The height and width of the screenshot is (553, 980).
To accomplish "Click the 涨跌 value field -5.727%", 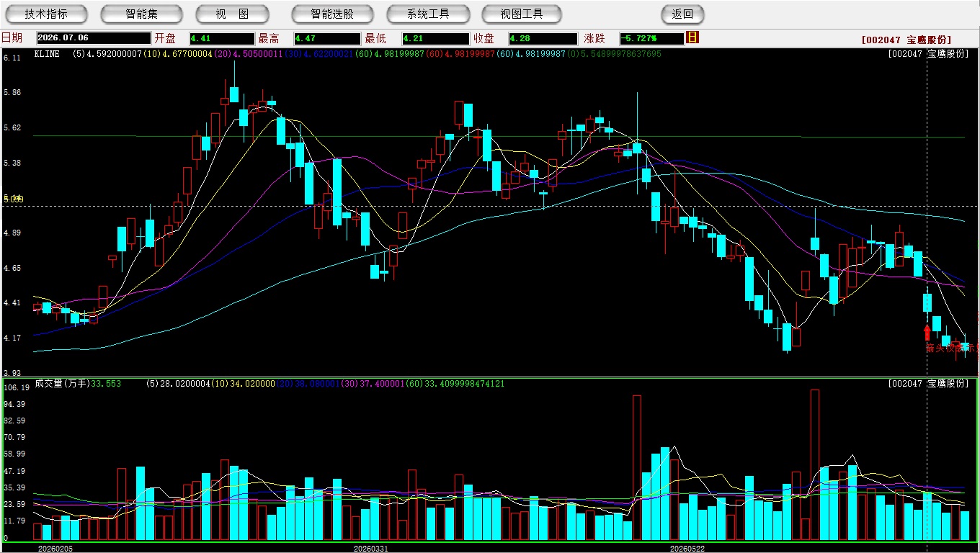I will pos(651,38).
